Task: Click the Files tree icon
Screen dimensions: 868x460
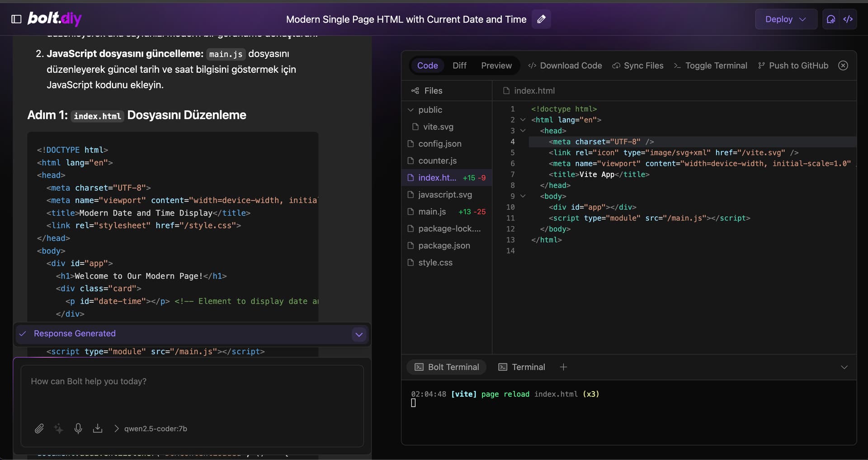Action: click(x=415, y=91)
